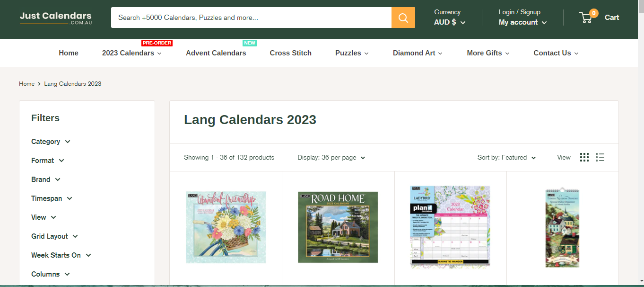Open the Road Home calendar thumbnail

[x=338, y=227]
